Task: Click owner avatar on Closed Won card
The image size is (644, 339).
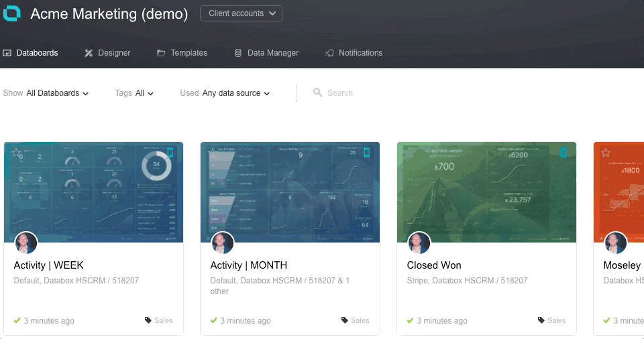Action: coord(419,243)
